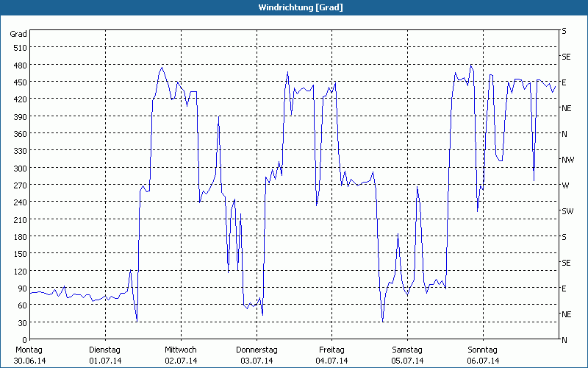The width and height of the screenshot is (588, 368).
Task: Click the 01.07.14 date label
Action: click(105, 361)
